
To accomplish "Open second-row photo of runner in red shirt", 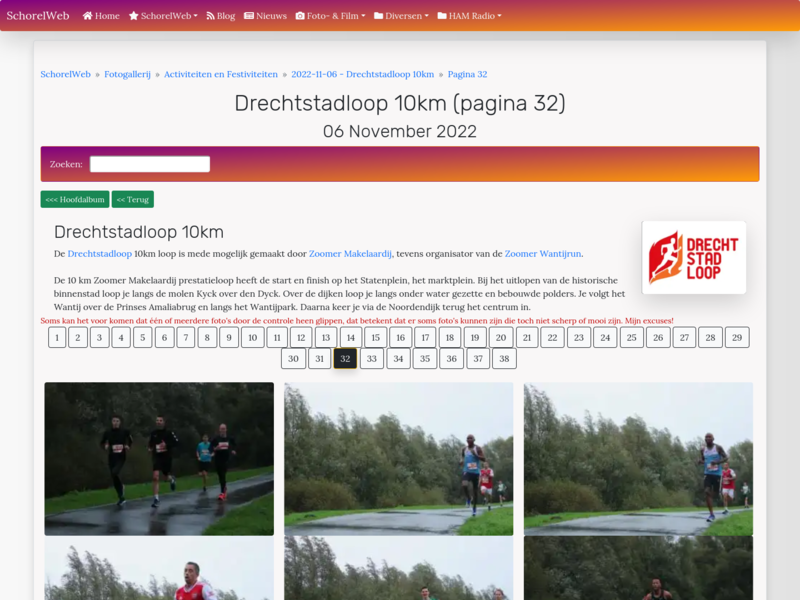I will pos(159,568).
